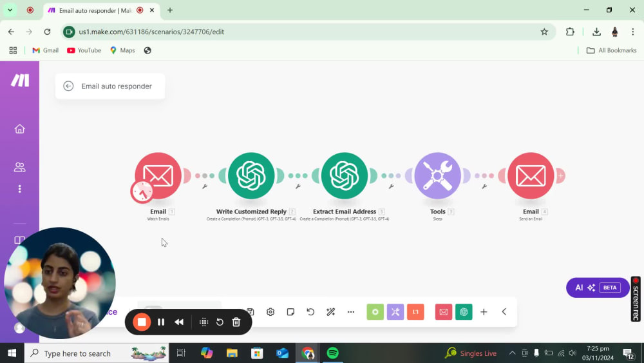The image size is (644, 363).
Task: Open the All Bookmarks folder
Action: (612, 50)
